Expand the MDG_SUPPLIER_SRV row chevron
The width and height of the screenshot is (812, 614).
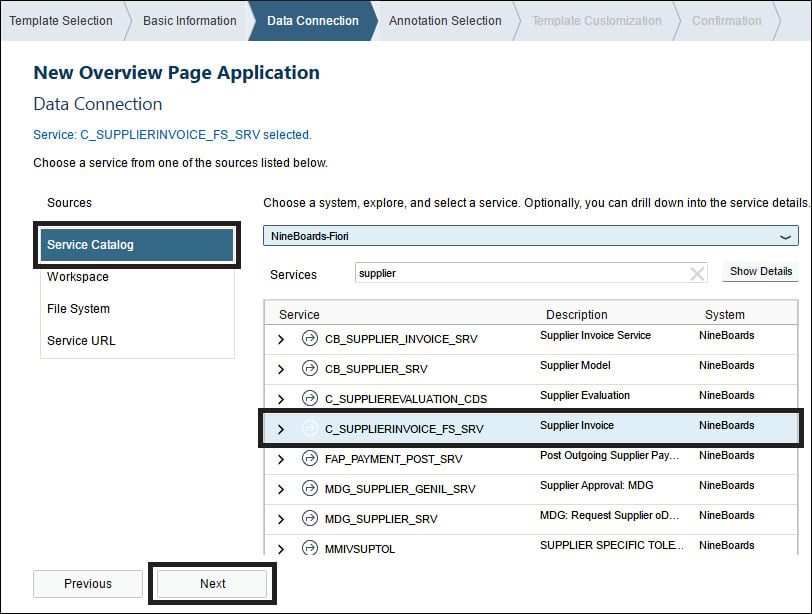click(x=281, y=519)
